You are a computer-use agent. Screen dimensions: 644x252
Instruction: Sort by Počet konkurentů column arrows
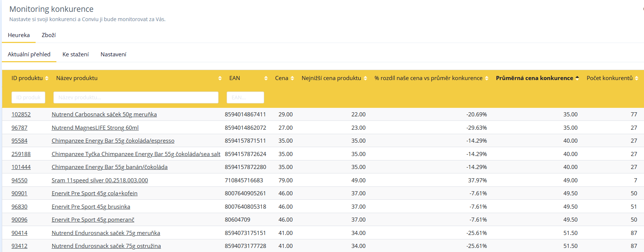click(x=637, y=78)
